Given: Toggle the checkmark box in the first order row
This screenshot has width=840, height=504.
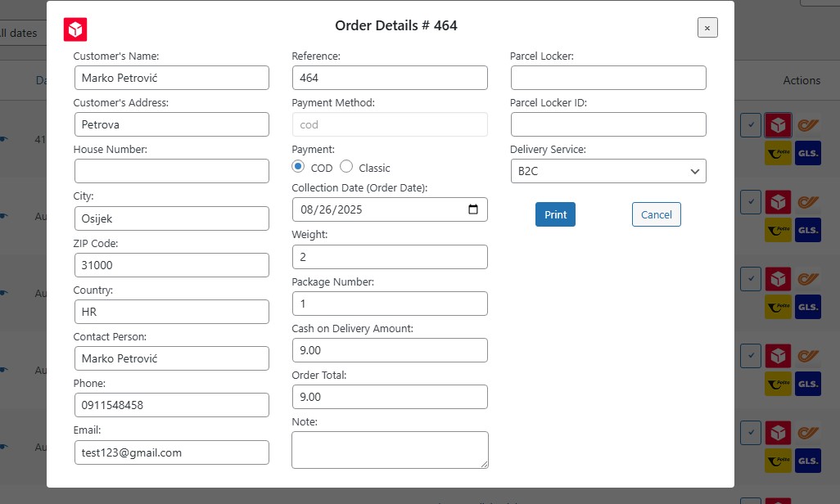Looking at the screenshot, I should pyautogui.click(x=750, y=125).
